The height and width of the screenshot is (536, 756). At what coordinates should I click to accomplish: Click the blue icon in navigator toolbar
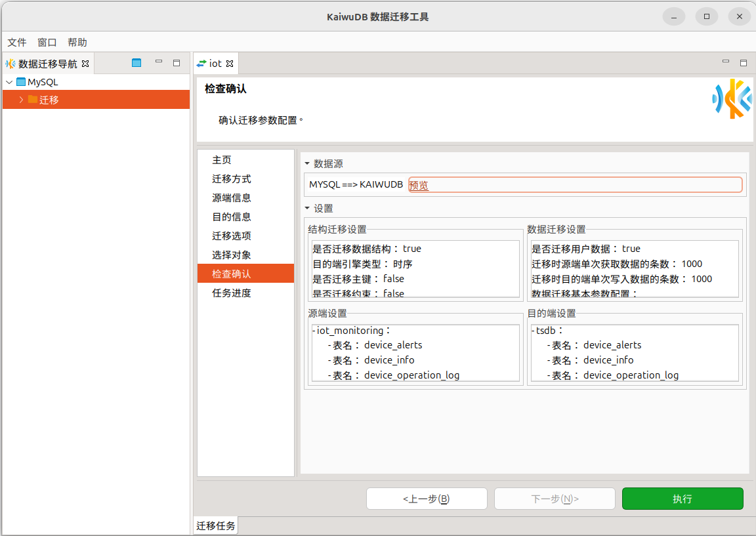coord(136,63)
